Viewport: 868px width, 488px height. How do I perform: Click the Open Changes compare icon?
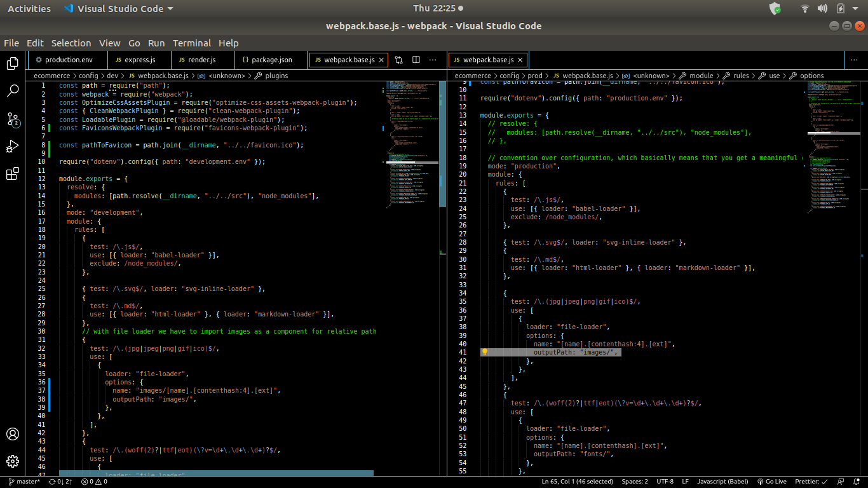(x=399, y=59)
